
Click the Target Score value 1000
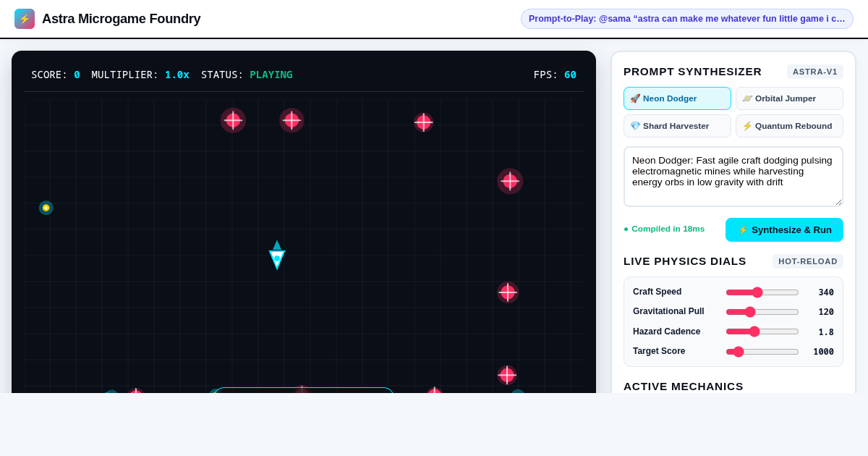(x=823, y=352)
